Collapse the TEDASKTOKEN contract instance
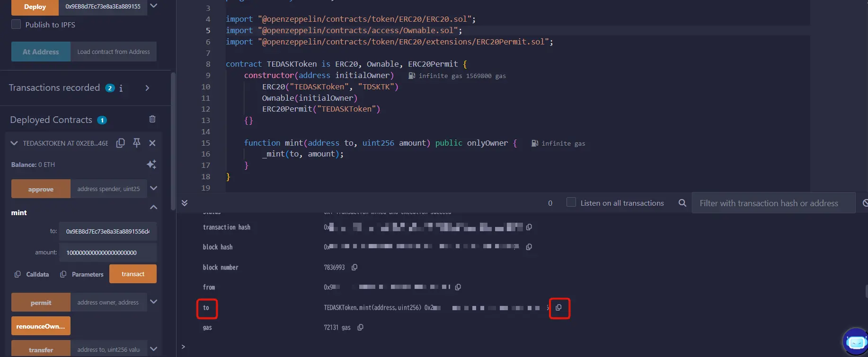Image resolution: width=868 pixels, height=357 pixels. (14, 143)
